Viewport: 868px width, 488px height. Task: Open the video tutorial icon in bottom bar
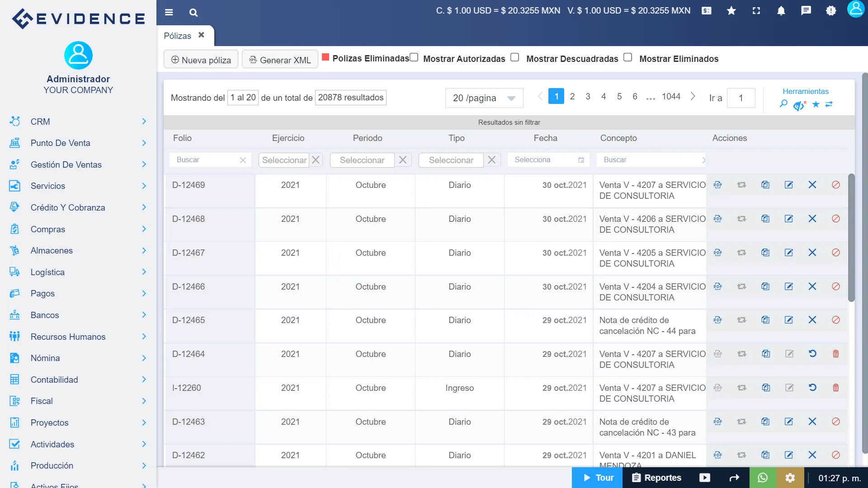705,478
